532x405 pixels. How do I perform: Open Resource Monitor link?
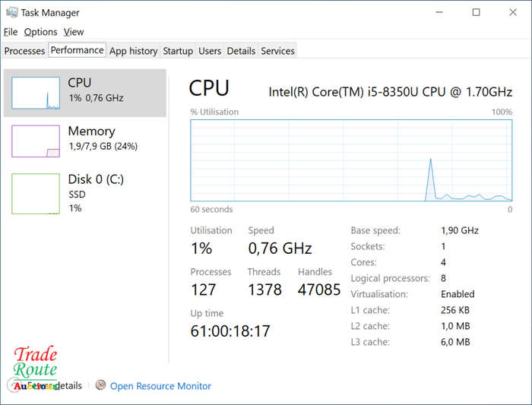coord(160,386)
